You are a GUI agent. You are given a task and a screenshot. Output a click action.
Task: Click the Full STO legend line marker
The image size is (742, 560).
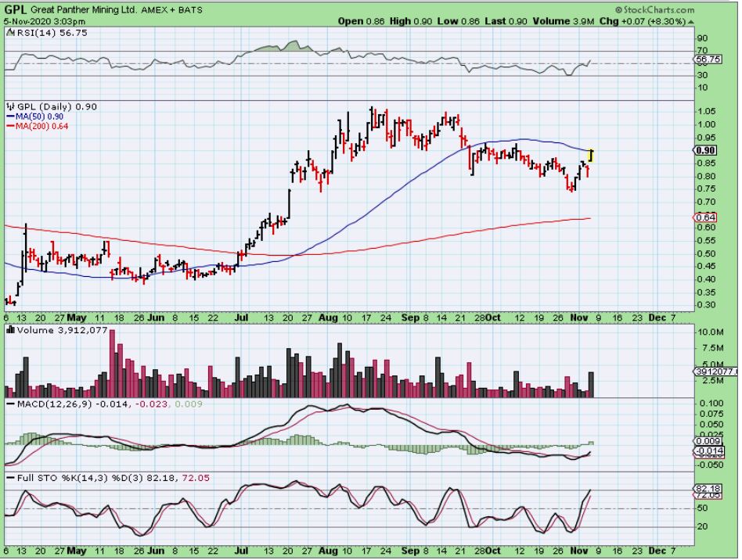(x=10, y=478)
